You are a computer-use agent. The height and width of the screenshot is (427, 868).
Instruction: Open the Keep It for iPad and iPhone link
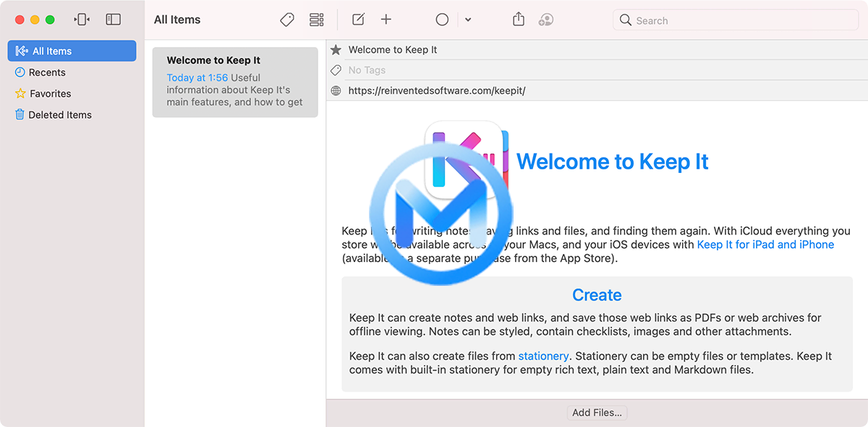click(765, 245)
